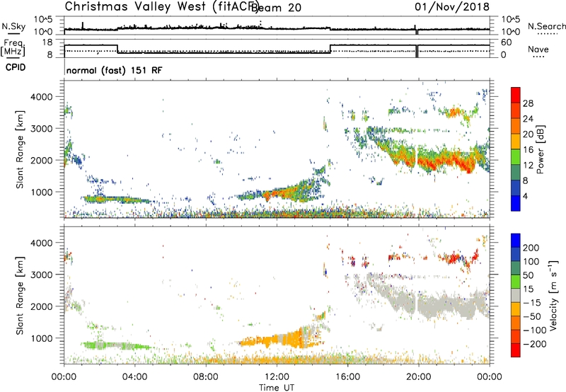Viewport: 566px width, 392px height.
Task: Click the red bottom of the velocity colorbar
Action: [x=516, y=350]
